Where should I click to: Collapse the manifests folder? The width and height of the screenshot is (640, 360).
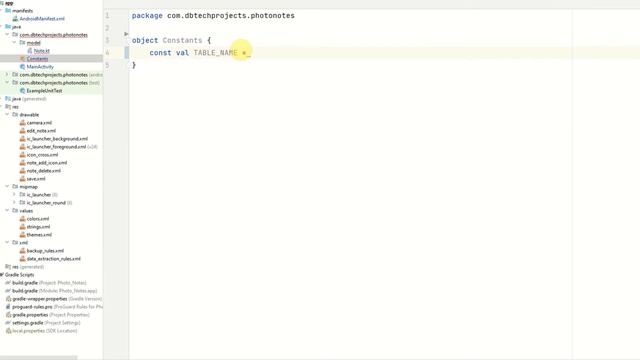pyautogui.click(x=1, y=11)
